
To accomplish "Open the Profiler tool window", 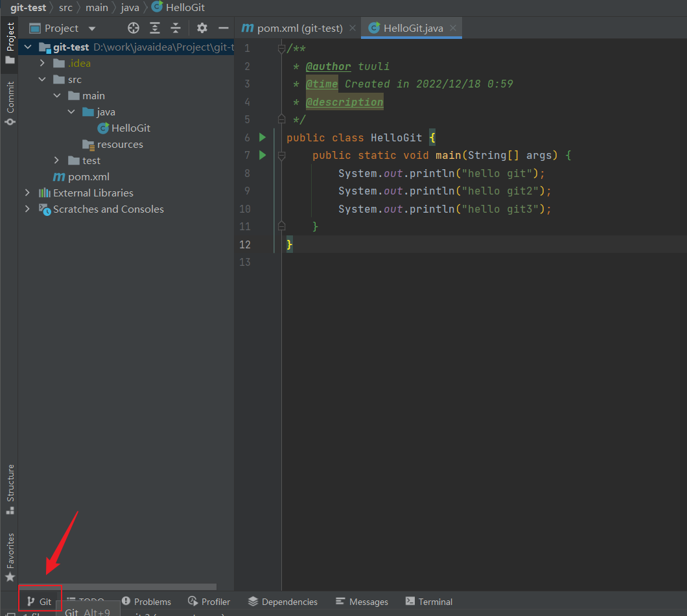I will tap(209, 602).
